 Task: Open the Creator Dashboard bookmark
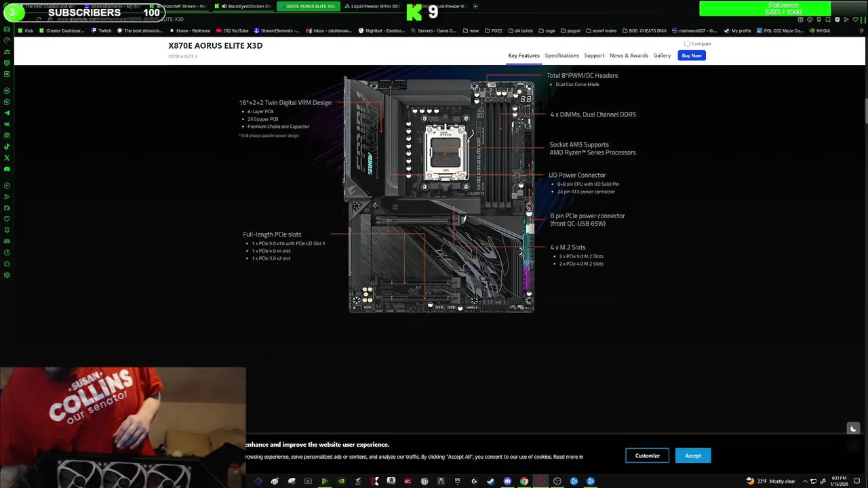(60, 30)
